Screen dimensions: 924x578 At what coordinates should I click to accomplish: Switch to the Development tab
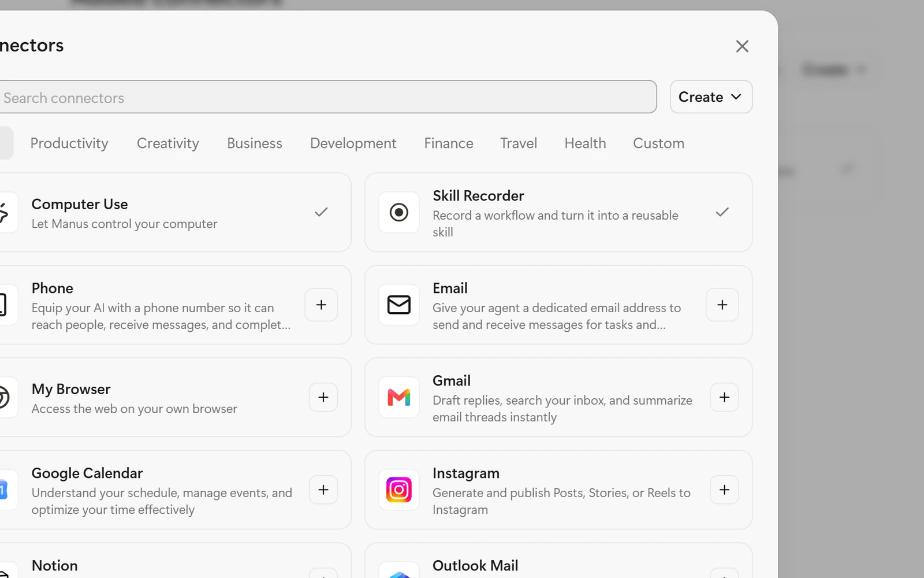click(353, 143)
